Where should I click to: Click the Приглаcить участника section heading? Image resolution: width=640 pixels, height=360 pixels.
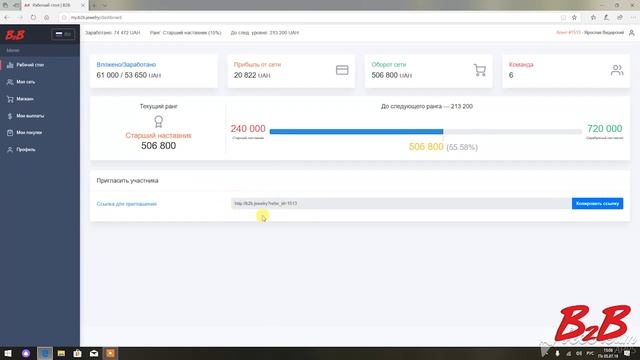[x=127, y=180]
